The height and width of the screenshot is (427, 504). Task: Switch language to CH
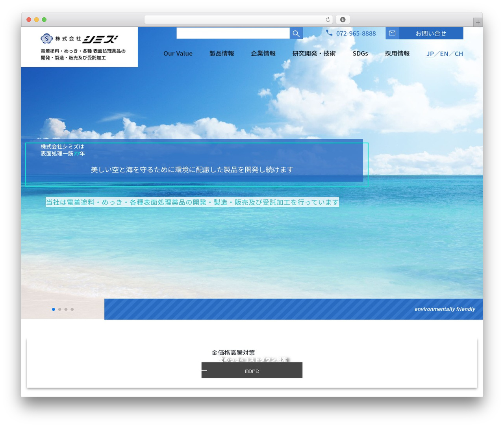tap(459, 54)
